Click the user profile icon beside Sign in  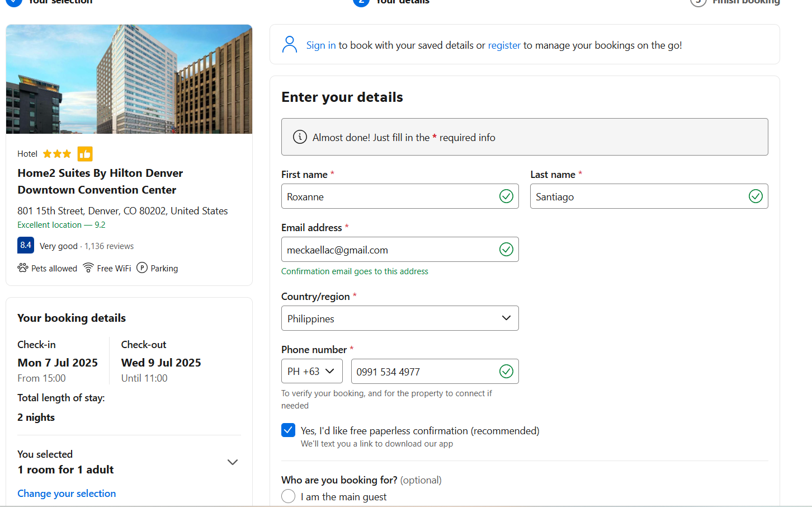coord(290,45)
